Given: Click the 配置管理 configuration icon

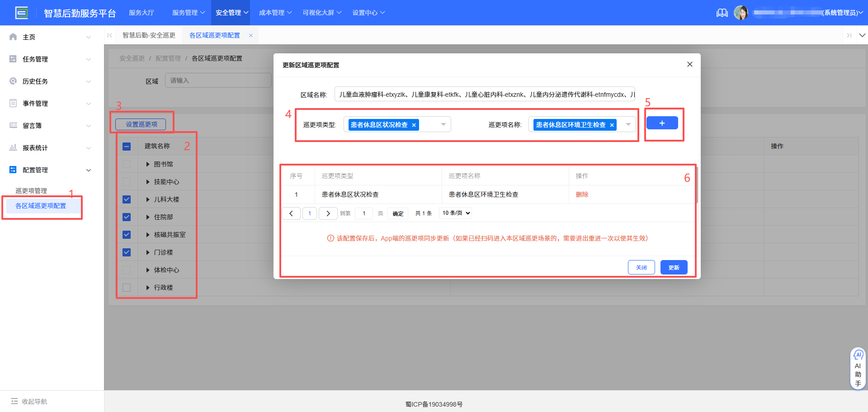Looking at the screenshot, I should tap(13, 170).
